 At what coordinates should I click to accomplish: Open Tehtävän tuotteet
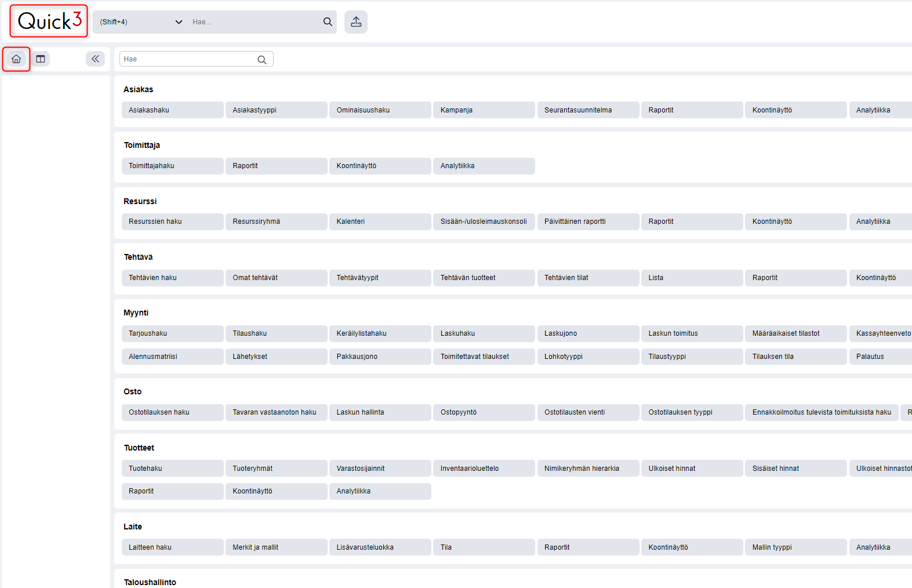pyautogui.click(x=484, y=278)
